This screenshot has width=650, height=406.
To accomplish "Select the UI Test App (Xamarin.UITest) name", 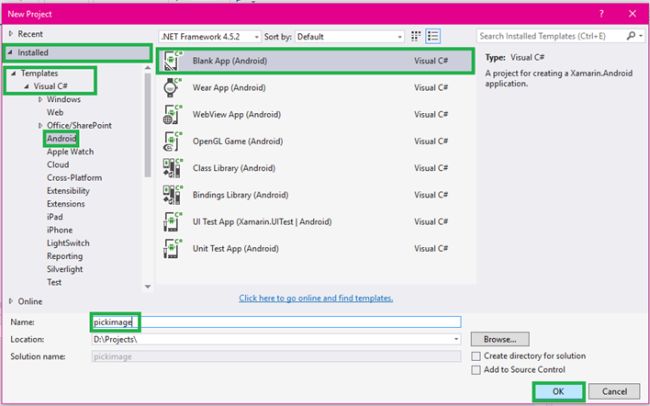I will coord(262,222).
